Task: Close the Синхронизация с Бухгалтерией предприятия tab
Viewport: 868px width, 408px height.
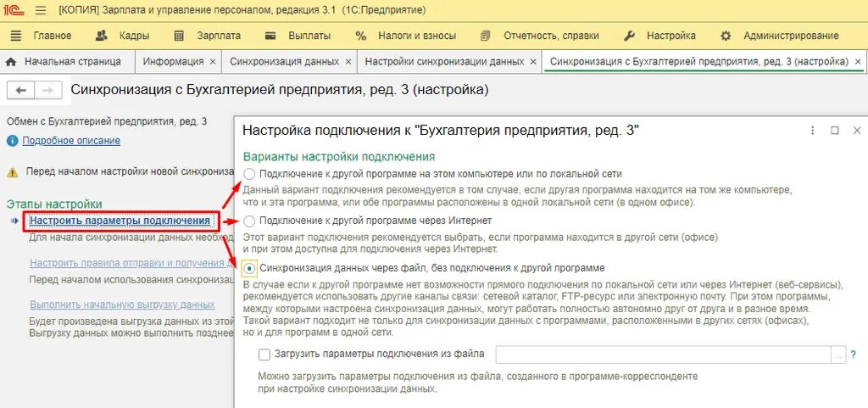Action: coord(858,62)
